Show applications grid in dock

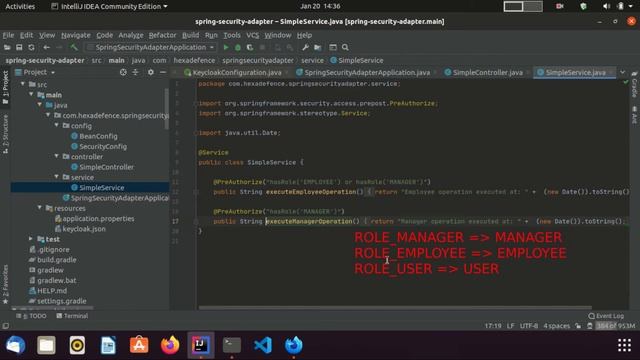coord(624,345)
